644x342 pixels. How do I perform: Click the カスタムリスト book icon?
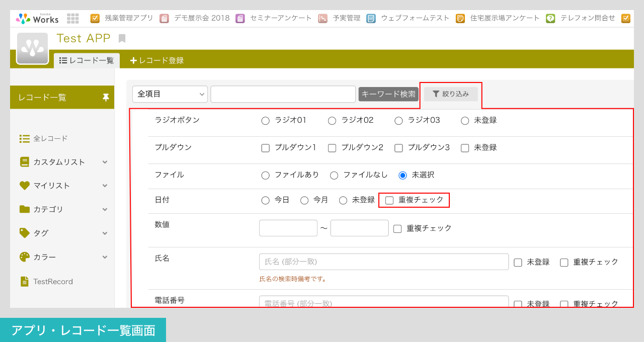click(x=24, y=162)
